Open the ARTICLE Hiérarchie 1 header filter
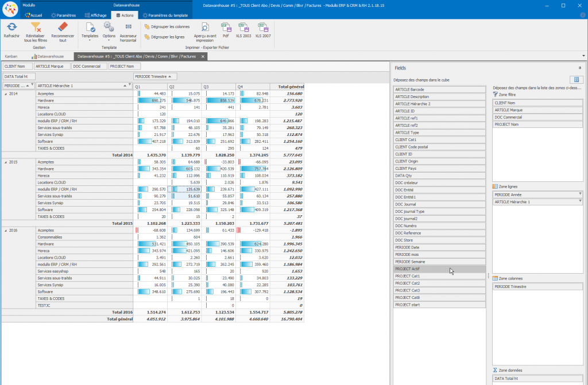The height and width of the screenshot is (385, 588). click(130, 85)
